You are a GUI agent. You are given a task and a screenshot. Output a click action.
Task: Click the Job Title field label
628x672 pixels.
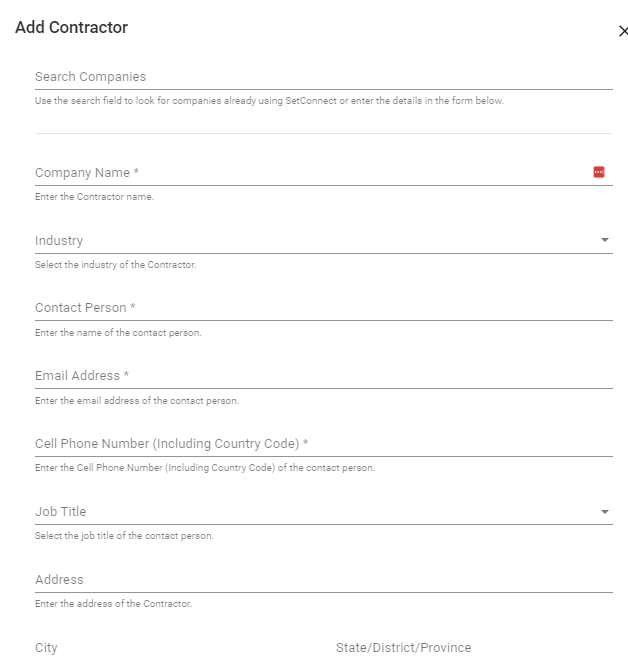click(x=60, y=512)
